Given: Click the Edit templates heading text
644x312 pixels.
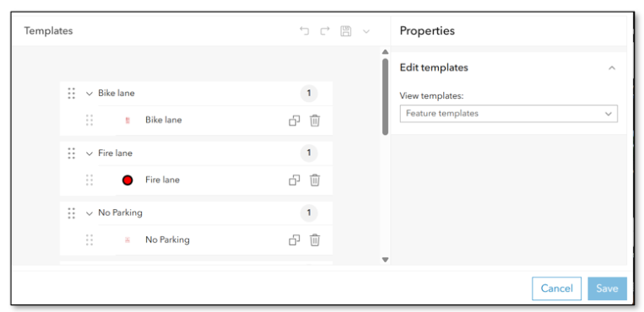Looking at the screenshot, I should pyautogui.click(x=434, y=67).
